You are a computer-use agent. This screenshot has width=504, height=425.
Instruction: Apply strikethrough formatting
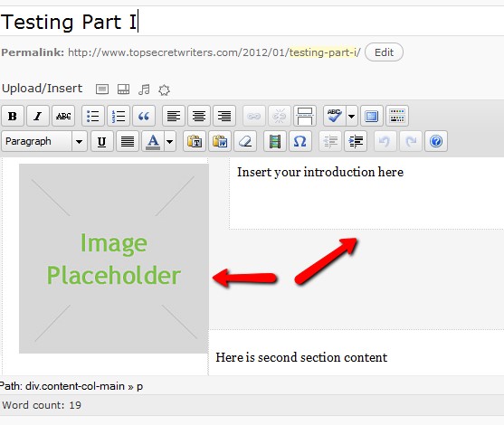(x=63, y=116)
